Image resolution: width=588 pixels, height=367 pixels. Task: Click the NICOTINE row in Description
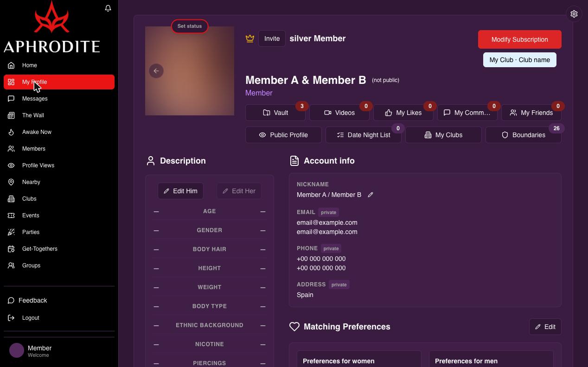click(210, 344)
